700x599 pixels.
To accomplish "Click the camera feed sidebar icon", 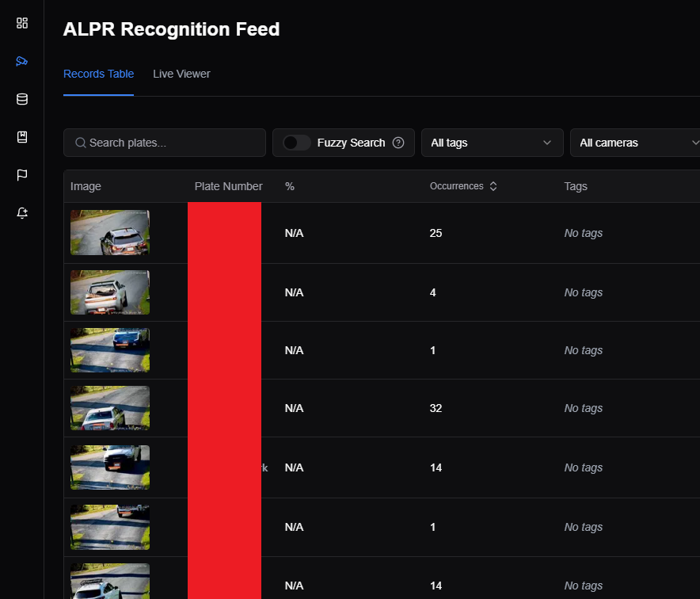I will [22, 61].
